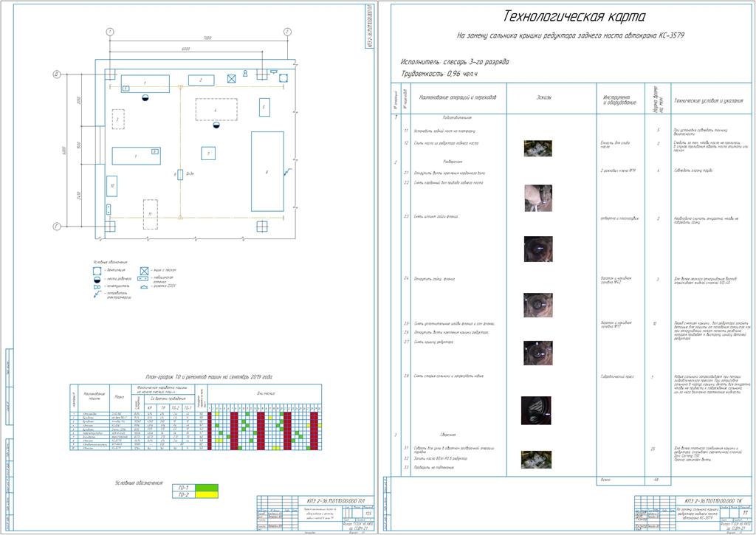Select the large equipment rectangle number 8
The width and height of the screenshot is (756, 535).
click(x=267, y=171)
